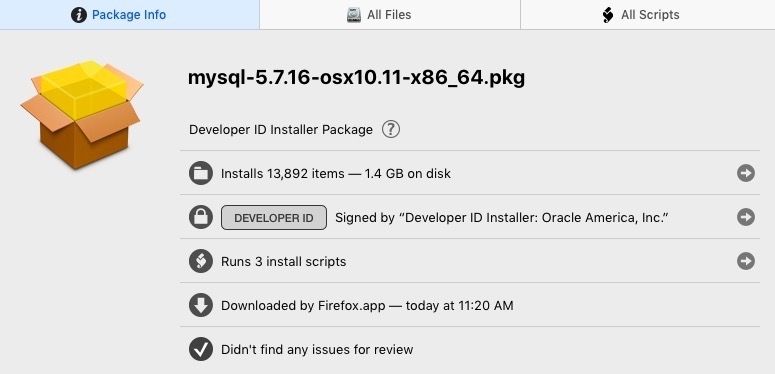The image size is (775, 374).
Task: Switch to the All Files tab
Action: tap(389, 15)
